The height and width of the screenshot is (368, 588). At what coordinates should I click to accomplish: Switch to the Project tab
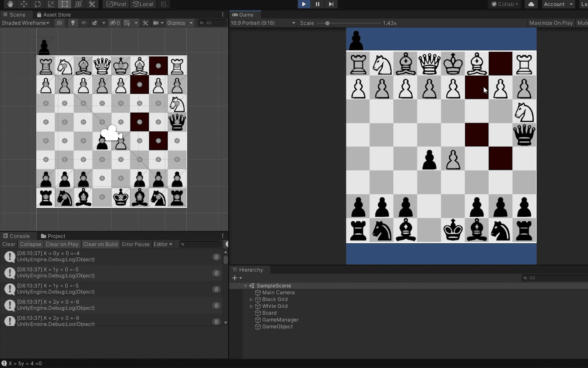[x=53, y=236]
